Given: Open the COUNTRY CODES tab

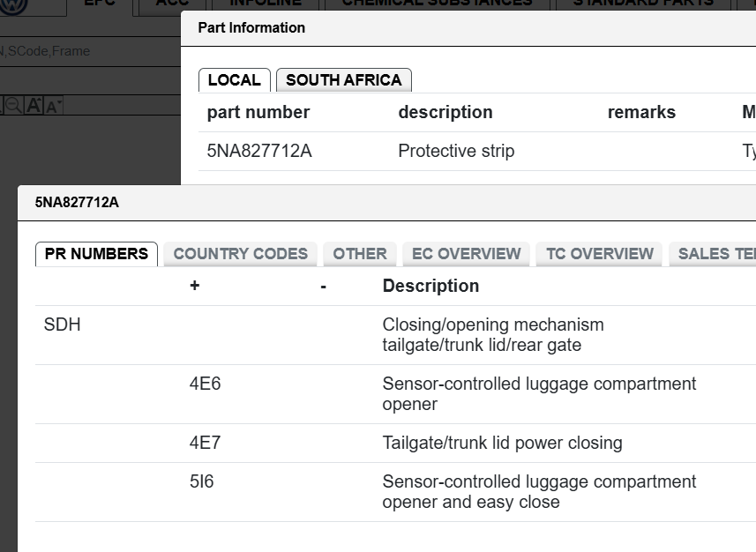Looking at the screenshot, I should tap(240, 254).
